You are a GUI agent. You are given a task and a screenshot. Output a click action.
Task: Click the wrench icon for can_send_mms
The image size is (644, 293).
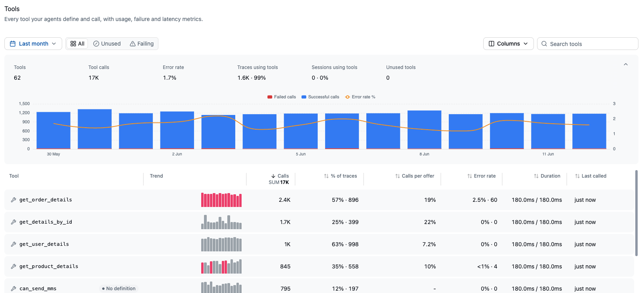13,289
